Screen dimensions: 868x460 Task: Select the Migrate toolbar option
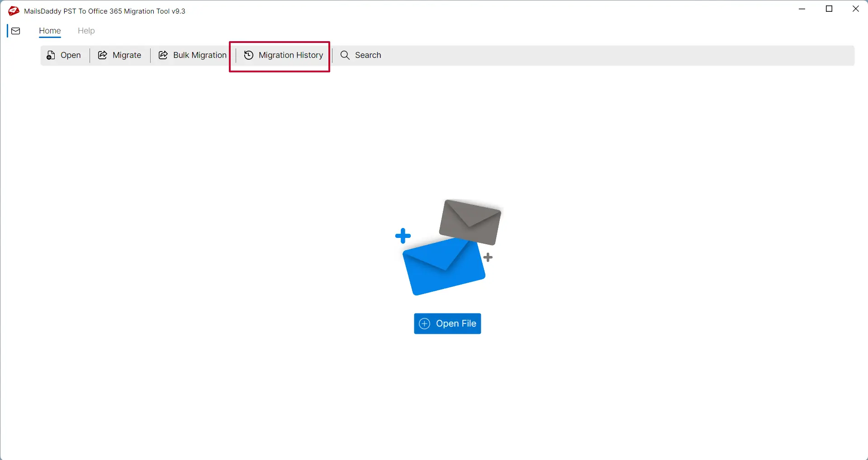pos(119,55)
